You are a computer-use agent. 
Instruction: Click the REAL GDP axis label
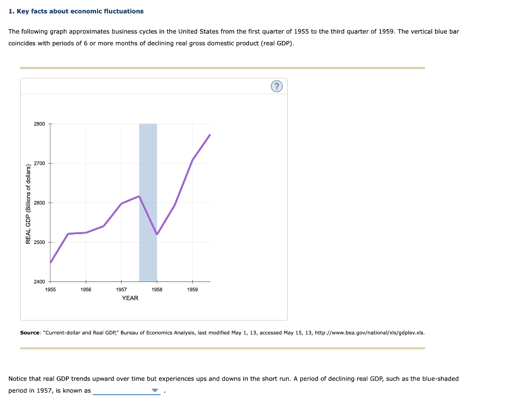(x=29, y=203)
